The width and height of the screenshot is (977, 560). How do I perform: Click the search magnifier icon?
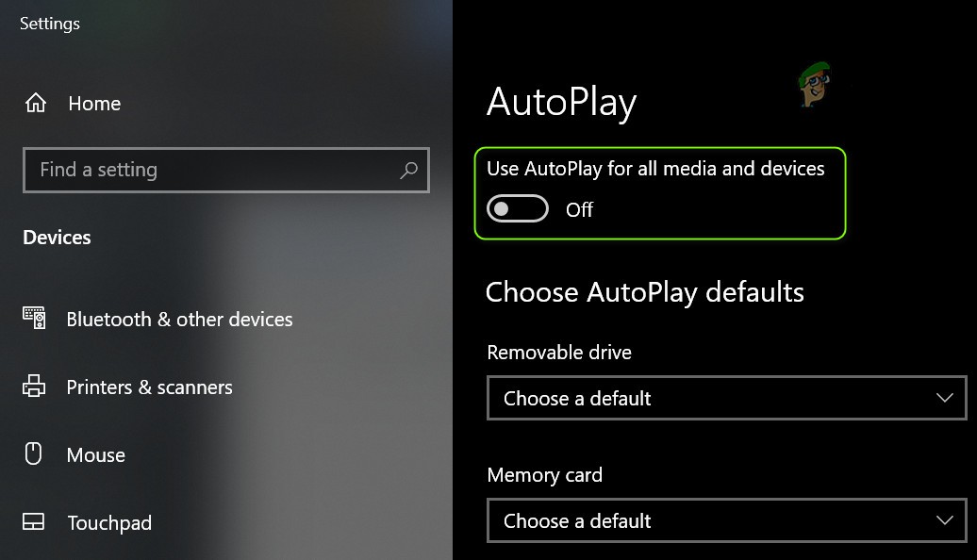pos(408,171)
